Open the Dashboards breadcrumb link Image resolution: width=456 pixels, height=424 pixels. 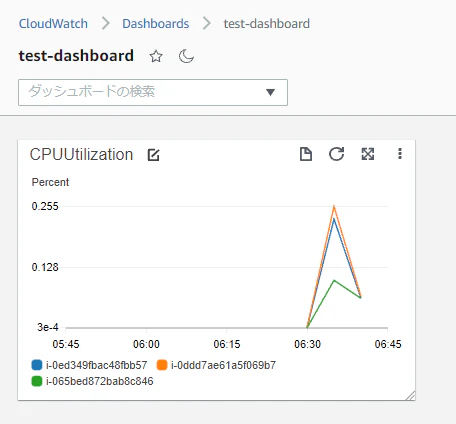pos(156,24)
